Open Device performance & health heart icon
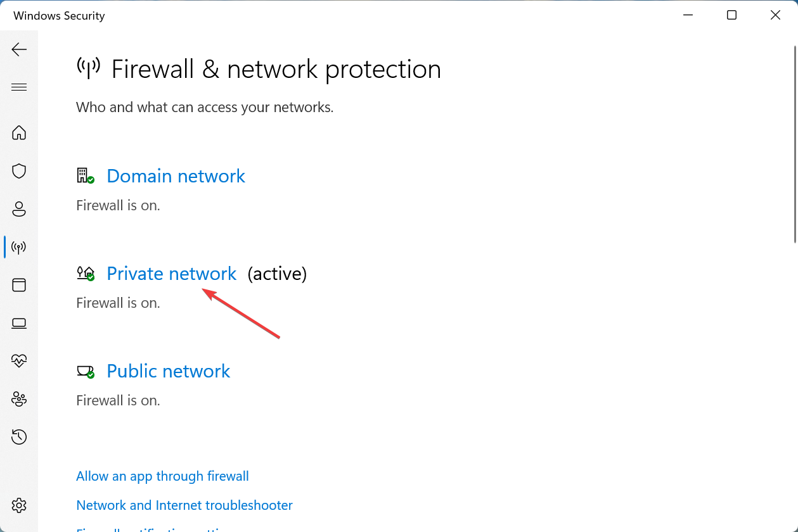798x532 pixels. pos(19,361)
